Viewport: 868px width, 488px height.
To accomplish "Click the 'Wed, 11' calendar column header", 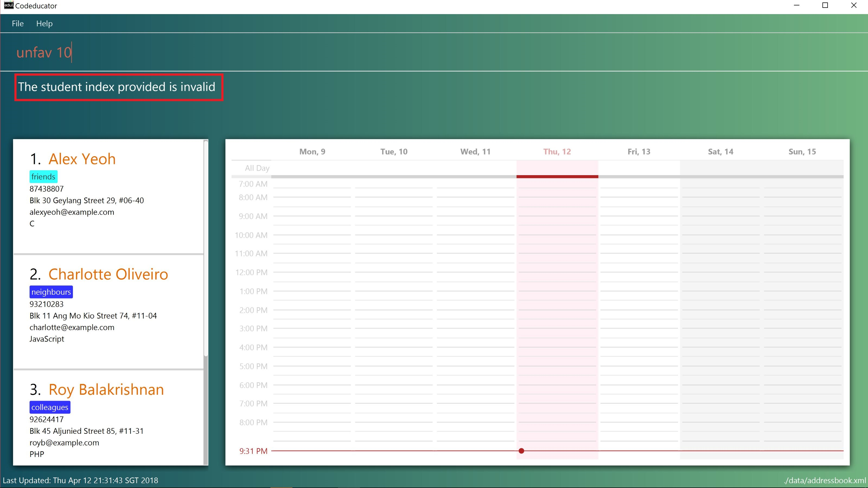I will (x=476, y=152).
